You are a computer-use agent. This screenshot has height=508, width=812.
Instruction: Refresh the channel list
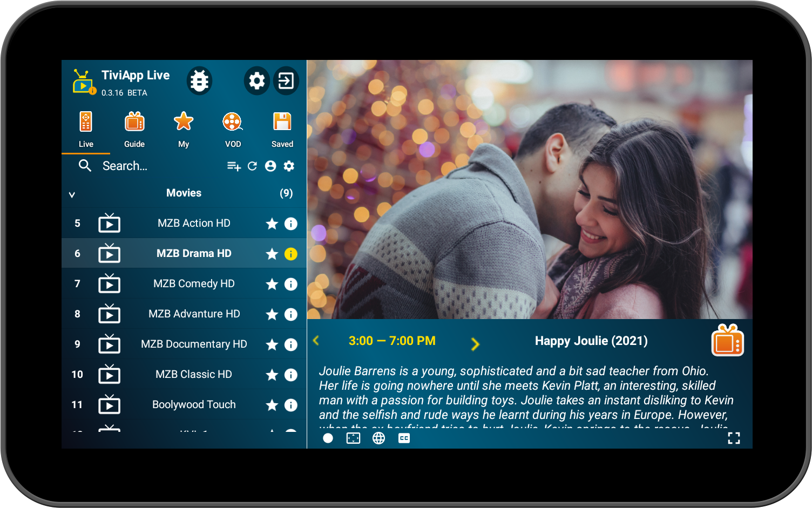click(252, 166)
